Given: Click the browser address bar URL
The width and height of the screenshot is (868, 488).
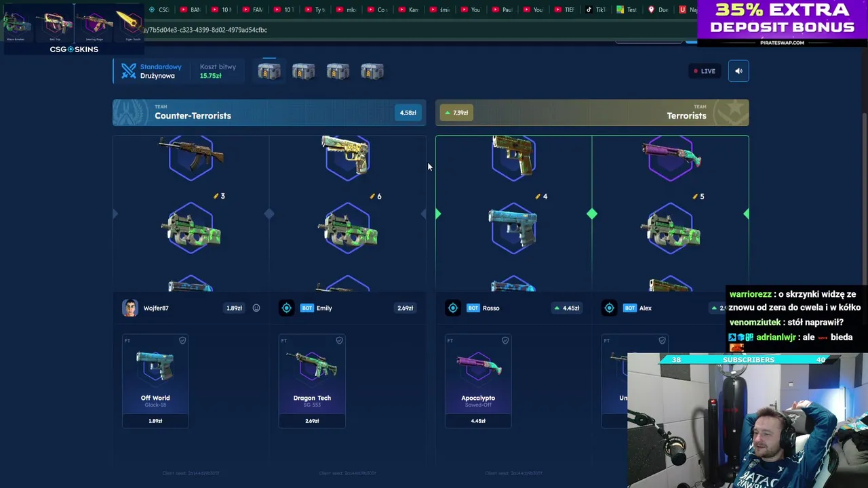Looking at the screenshot, I should point(205,30).
